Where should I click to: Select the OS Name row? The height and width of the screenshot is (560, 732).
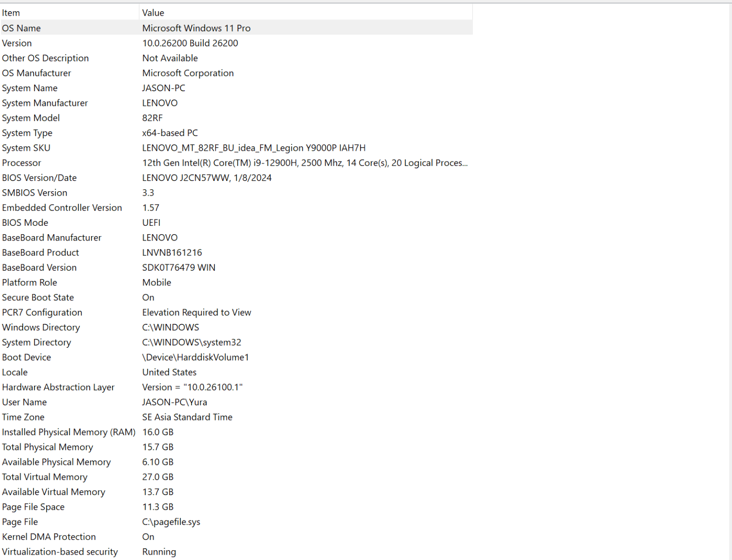point(21,28)
